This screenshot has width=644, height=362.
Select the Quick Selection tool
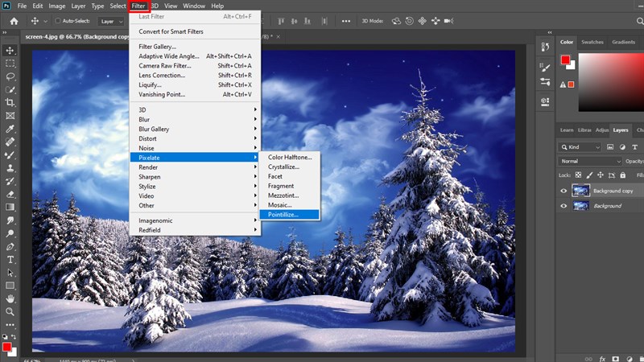point(10,90)
